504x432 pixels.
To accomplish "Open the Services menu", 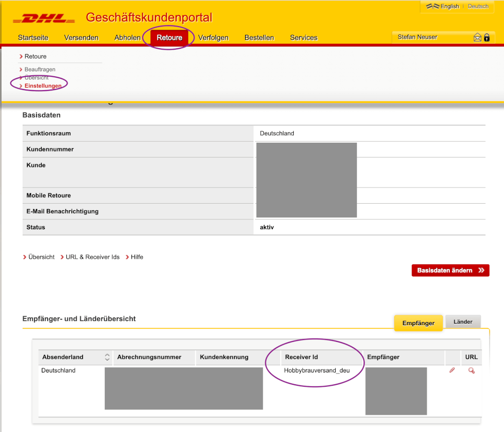I will coord(304,37).
